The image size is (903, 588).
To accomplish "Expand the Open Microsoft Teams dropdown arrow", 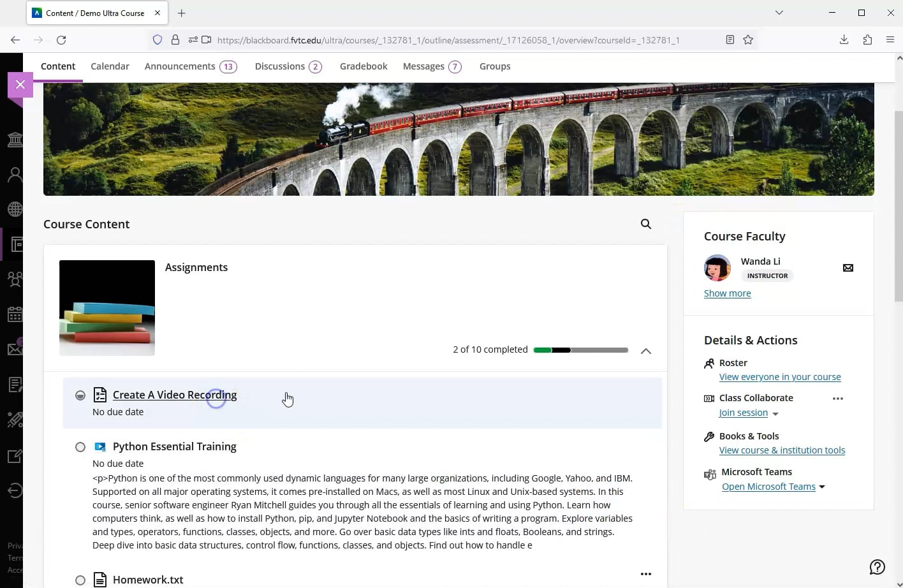I will click(x=822, y=487).
